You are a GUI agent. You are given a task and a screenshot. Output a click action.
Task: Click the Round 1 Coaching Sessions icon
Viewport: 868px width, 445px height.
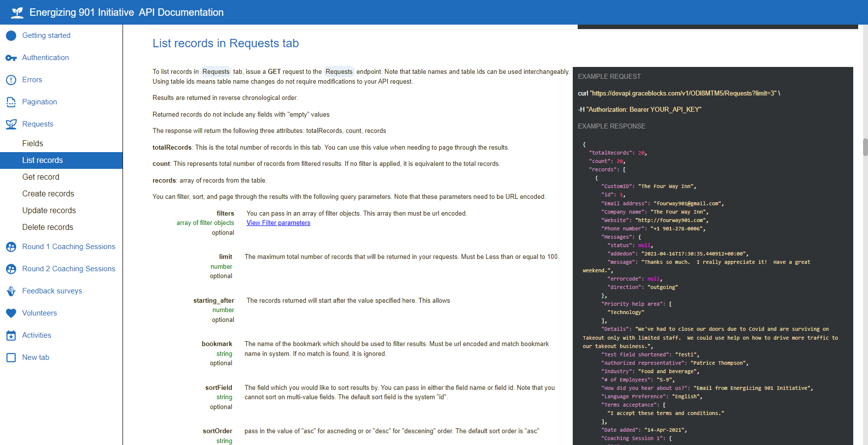point(11,247)
